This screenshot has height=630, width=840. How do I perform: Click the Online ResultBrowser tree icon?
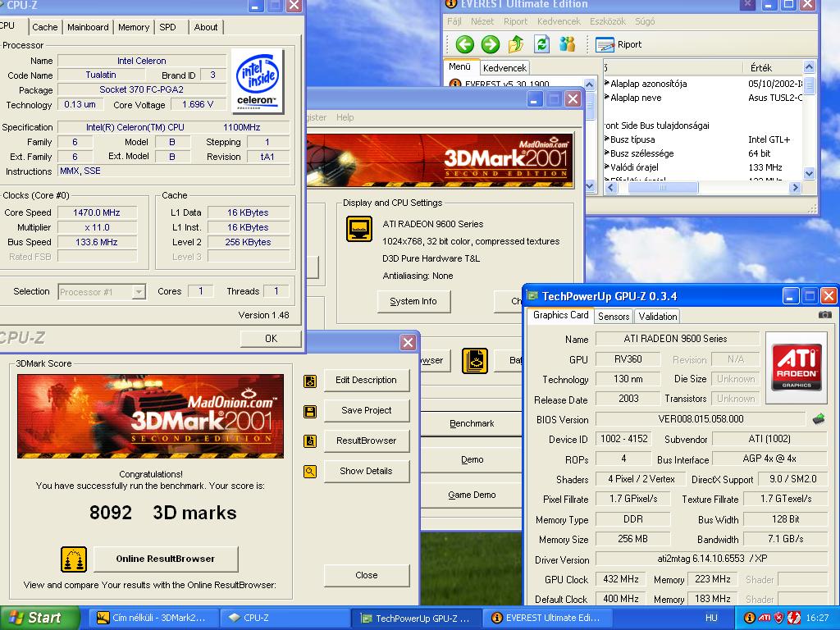73,559
